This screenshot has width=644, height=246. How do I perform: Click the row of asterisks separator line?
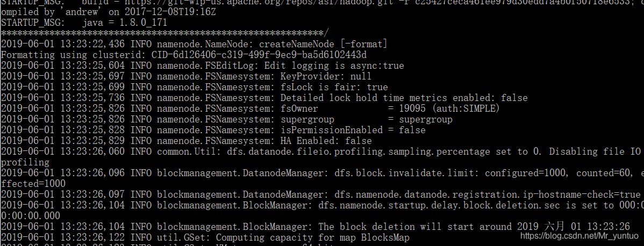(161, 33)
